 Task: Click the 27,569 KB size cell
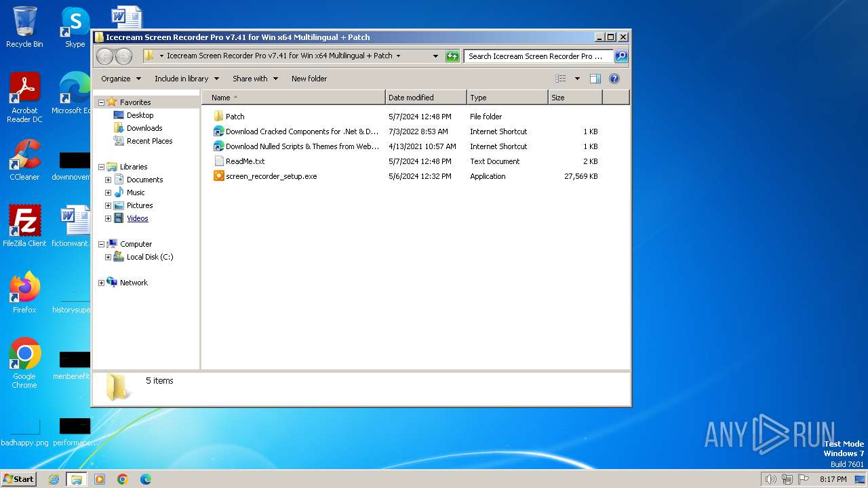click(581, 176)
